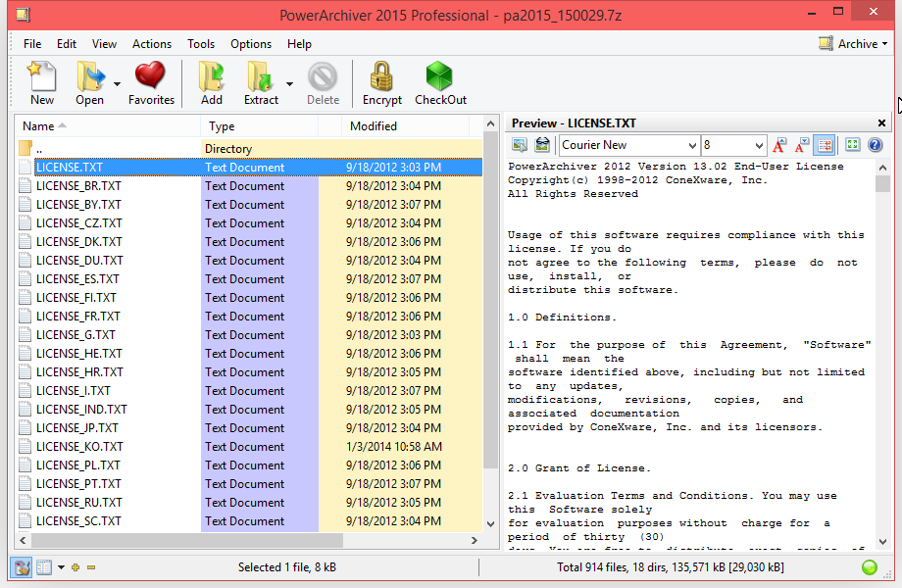Select LICENSE_BY.TXT in the file list
Viewport: 902px width, 588px height.
point(79,205)
